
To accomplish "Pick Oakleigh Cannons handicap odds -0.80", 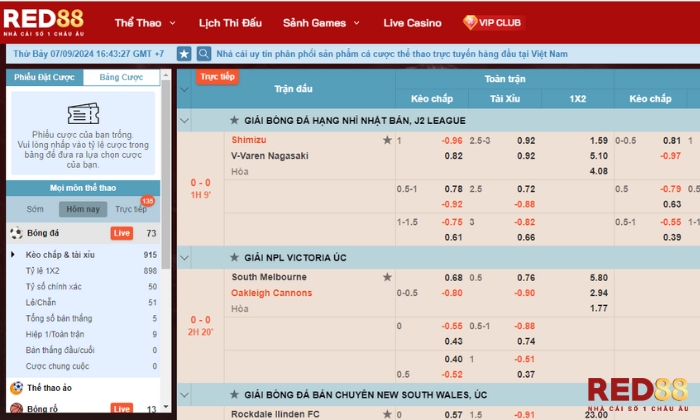I will [x=452, y=293].
